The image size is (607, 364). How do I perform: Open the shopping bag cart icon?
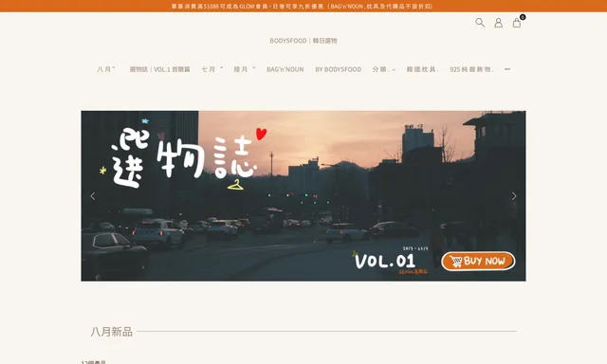click(x=517, y=23)
